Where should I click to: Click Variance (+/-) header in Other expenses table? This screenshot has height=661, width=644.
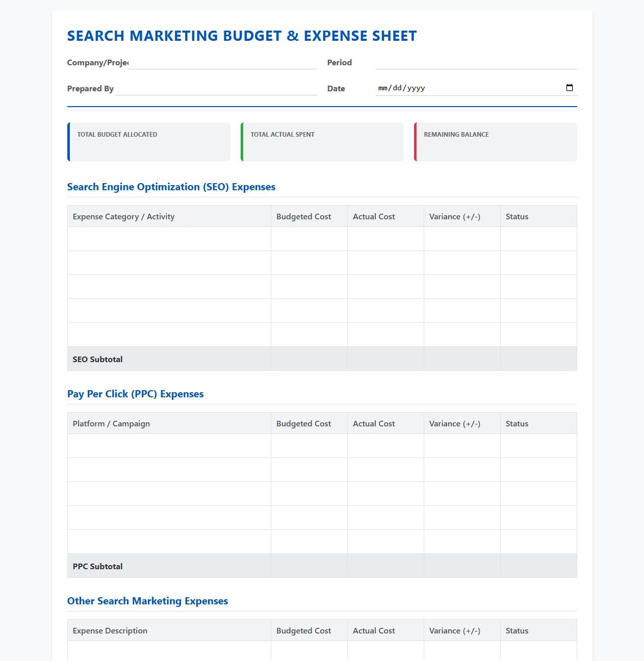click(462, 630)
